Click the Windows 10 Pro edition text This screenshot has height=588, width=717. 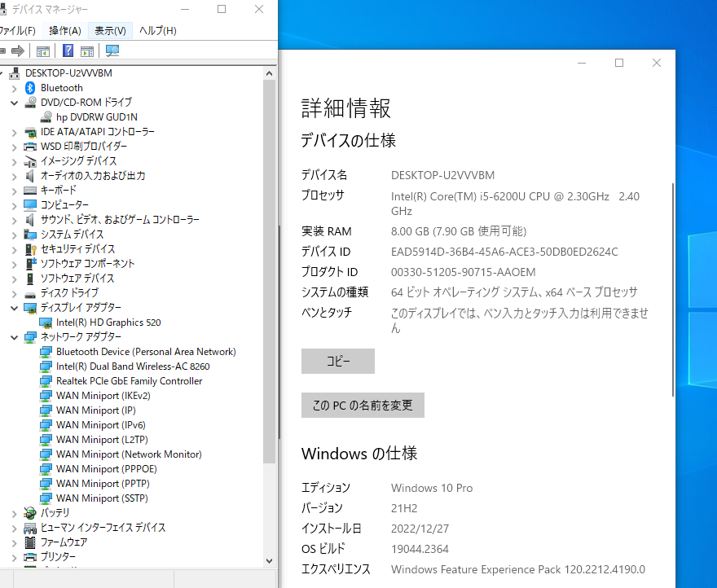(432, 488)
